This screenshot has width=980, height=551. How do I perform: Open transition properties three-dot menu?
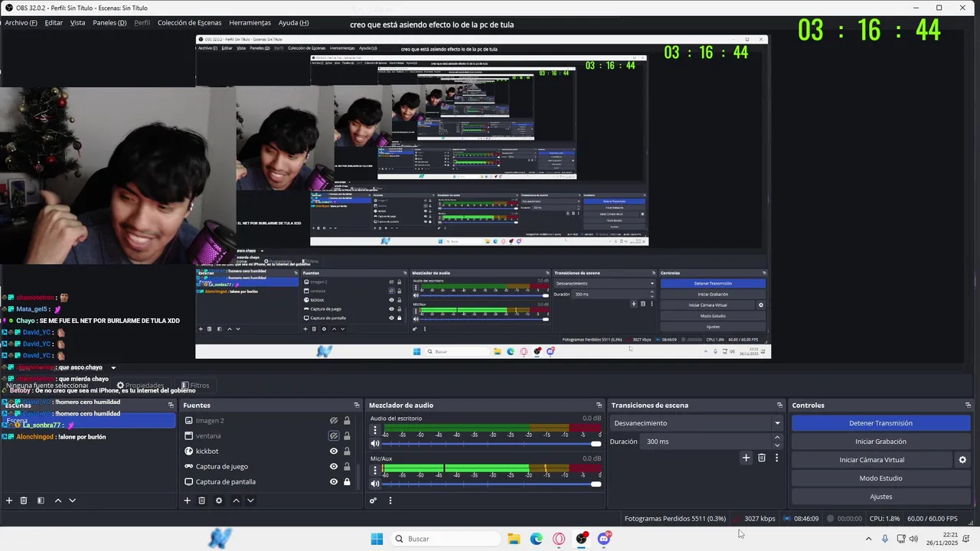coord(776,458)
